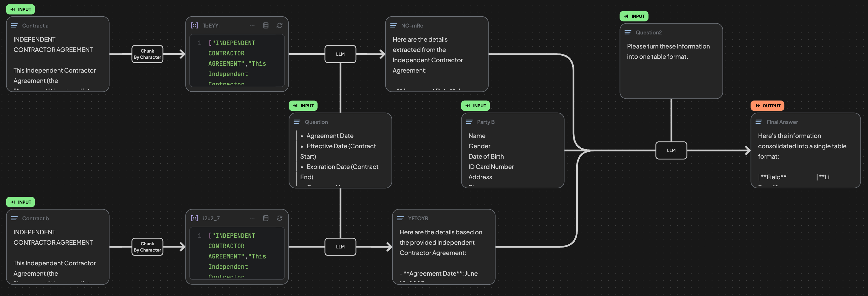Select the LLM edge leading to Final Answer
Screen dimensions: 868x296
click(x=671, y=151)
